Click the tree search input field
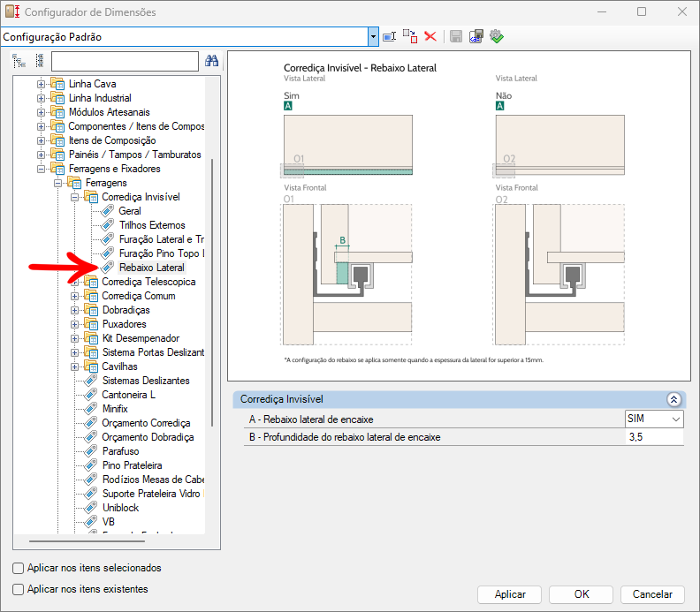 click(125, 61)
